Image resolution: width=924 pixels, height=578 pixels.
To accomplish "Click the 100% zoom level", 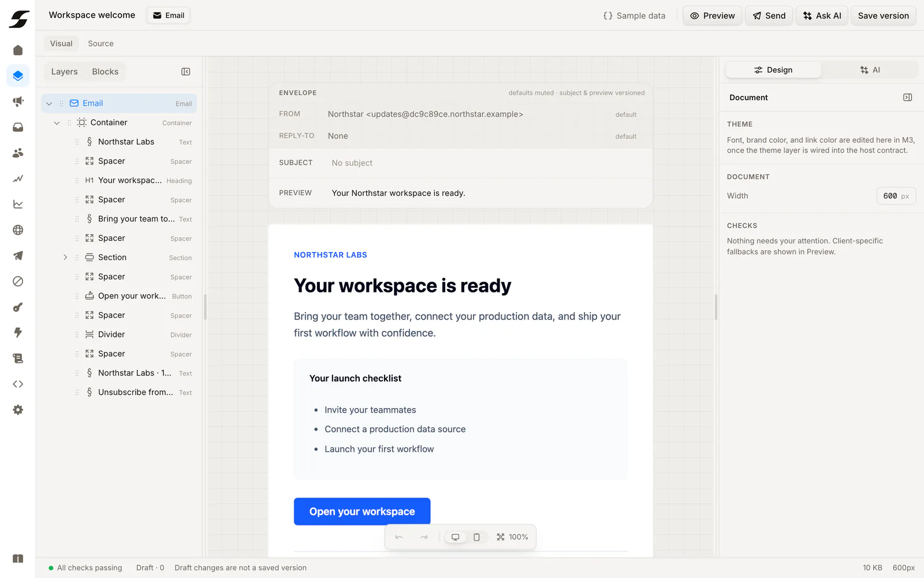I will click(x=518, y=537).
